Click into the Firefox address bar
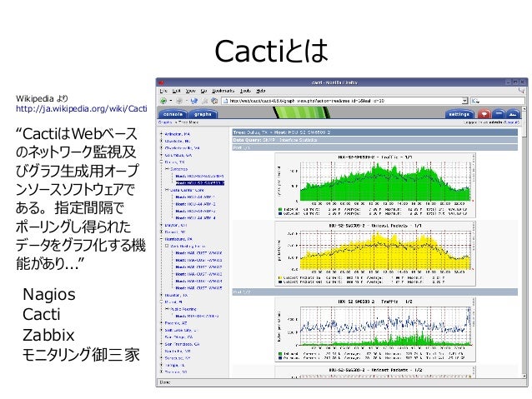532x399 pixels. point(344,101)
